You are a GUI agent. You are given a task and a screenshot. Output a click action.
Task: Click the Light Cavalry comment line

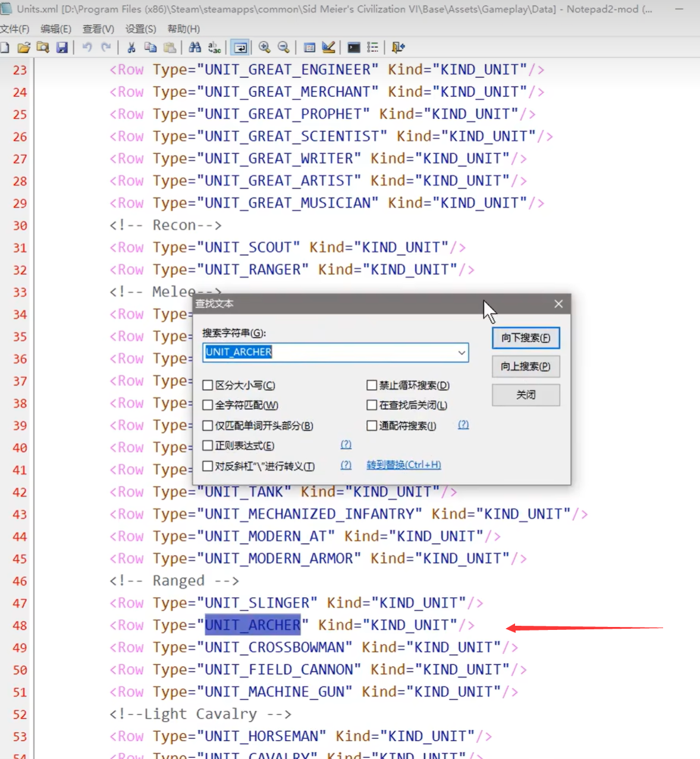(x=200, y=714)
